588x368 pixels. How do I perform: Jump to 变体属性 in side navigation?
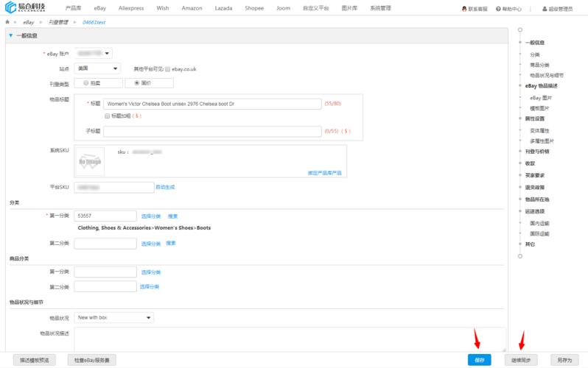[x=539, y=131]
